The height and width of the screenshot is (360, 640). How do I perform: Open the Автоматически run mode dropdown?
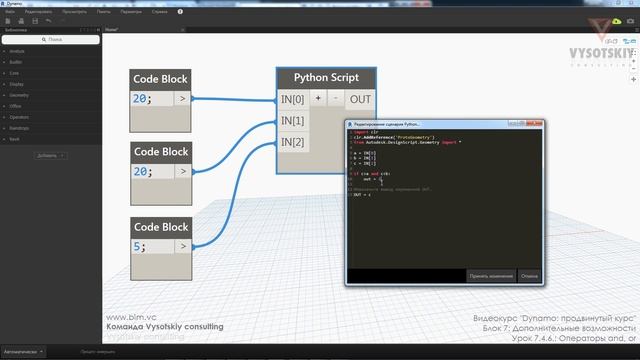tap(23, 351)
